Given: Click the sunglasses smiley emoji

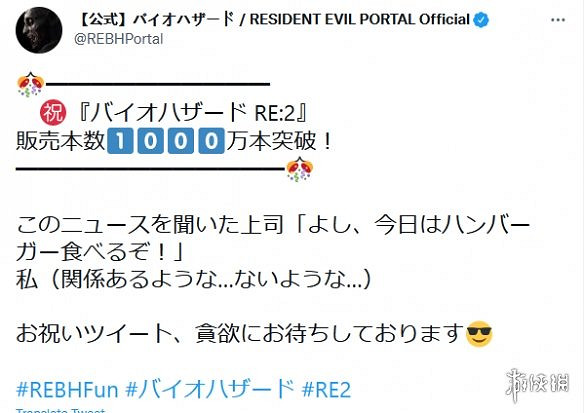Looking at the screenshot, I should (479, 334).
